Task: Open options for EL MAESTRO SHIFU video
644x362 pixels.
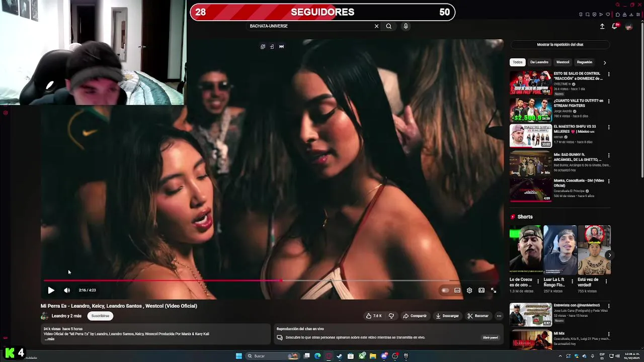Action: pos(609,128)
